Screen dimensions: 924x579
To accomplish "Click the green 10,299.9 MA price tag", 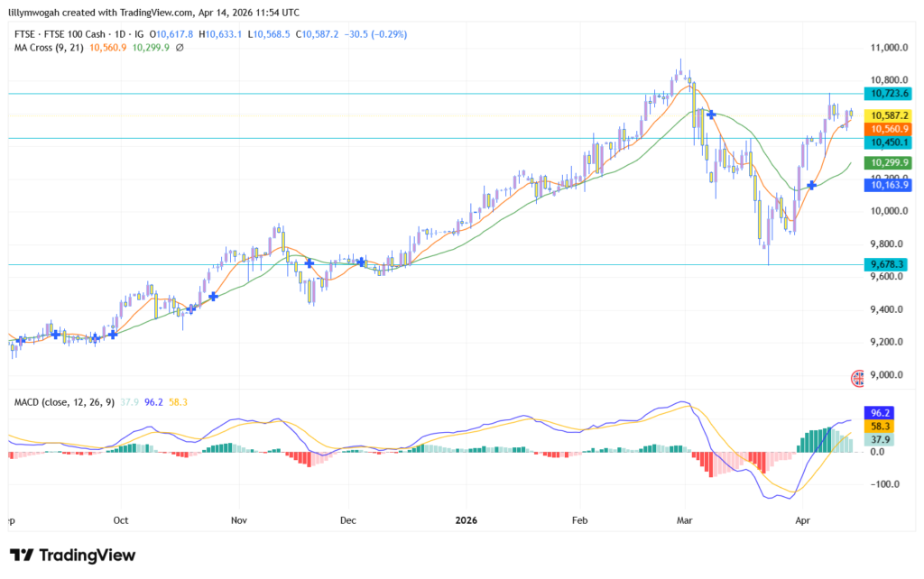I will tap(887, 162).
